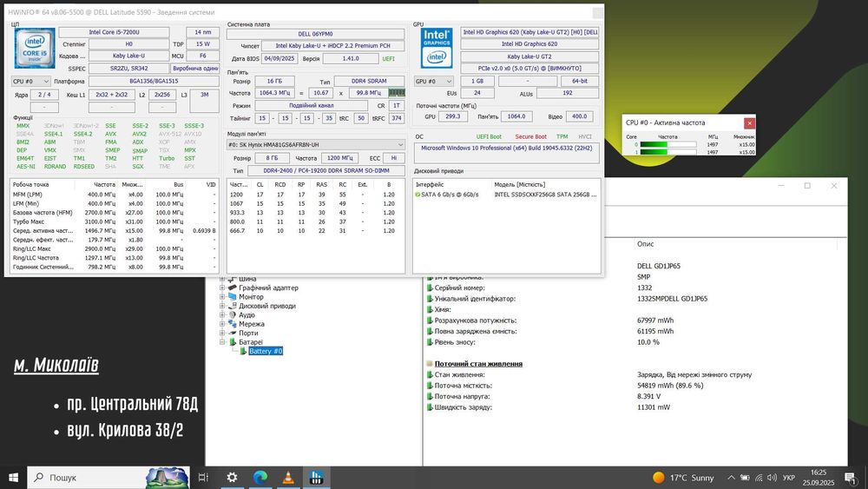Screen dimensions: 868x489
Task: Open the CPU #0 selector dropdown
Action: (31, 81)
